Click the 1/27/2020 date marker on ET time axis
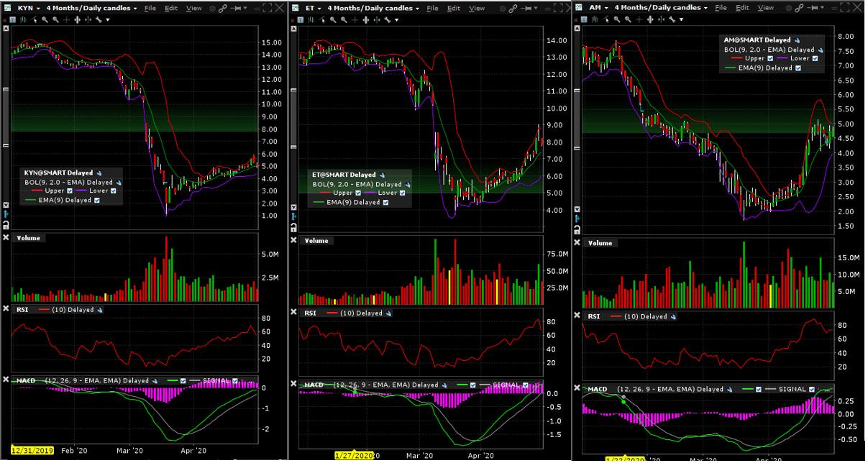Viewport: 868px width, 463px height. coord(352,454)
